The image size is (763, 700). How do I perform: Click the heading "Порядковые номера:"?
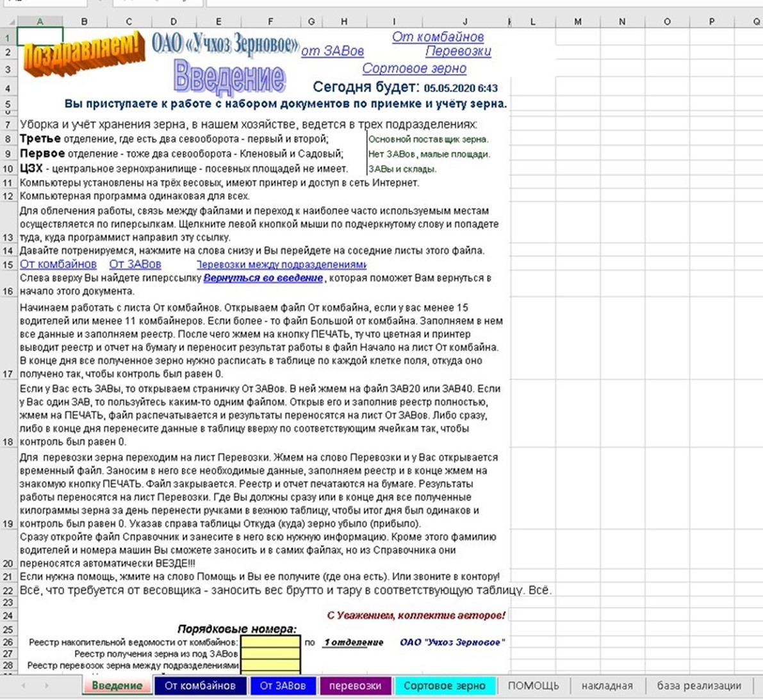(237, 629)
